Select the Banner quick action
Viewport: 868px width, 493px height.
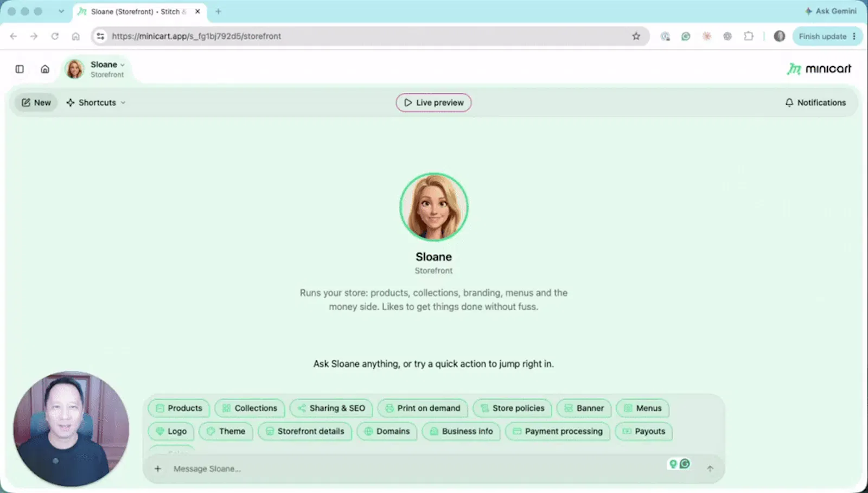point(584,408)
